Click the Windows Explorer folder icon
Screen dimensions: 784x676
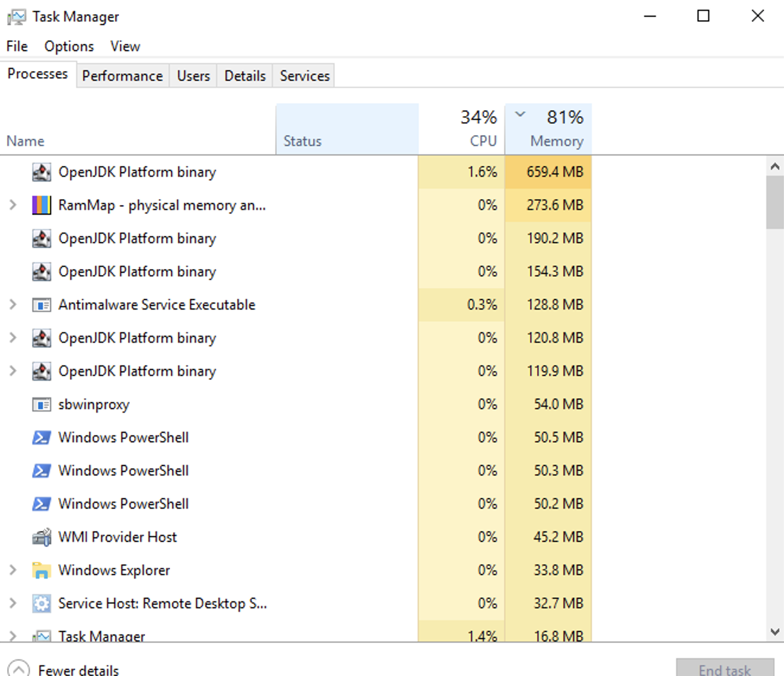point(42,570)
